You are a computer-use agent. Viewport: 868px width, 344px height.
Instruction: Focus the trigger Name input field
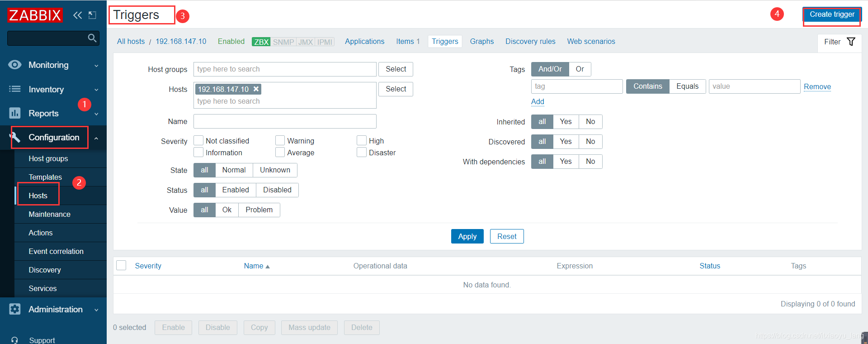(x=285, y=121)
